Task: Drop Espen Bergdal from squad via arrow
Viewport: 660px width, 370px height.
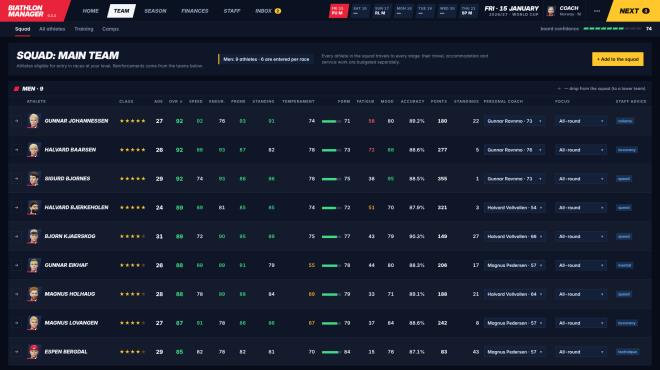Action: point(16,351)
